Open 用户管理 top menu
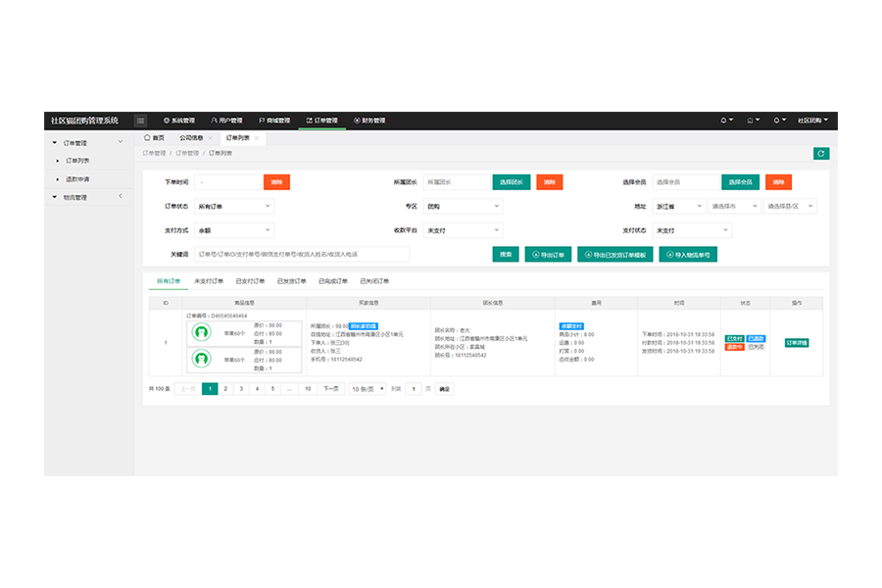Image resolution: width=882 pixels, height=588 pixels. click(226, 121)
